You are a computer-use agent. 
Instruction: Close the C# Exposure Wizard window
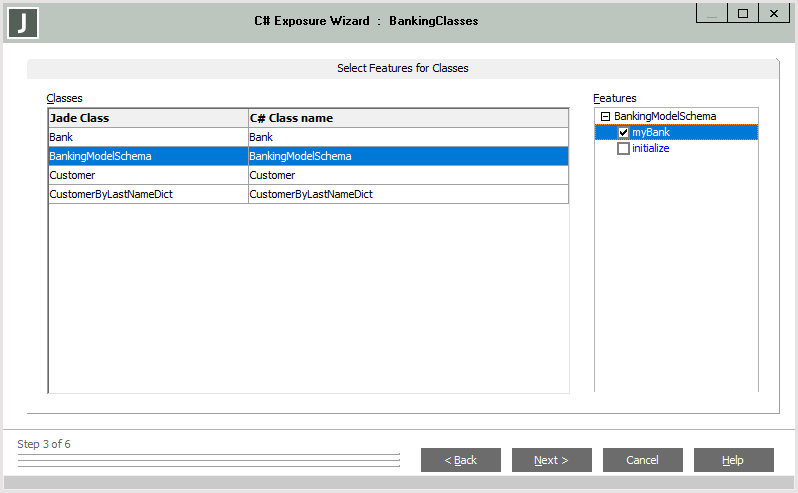(x=774, y=13)
